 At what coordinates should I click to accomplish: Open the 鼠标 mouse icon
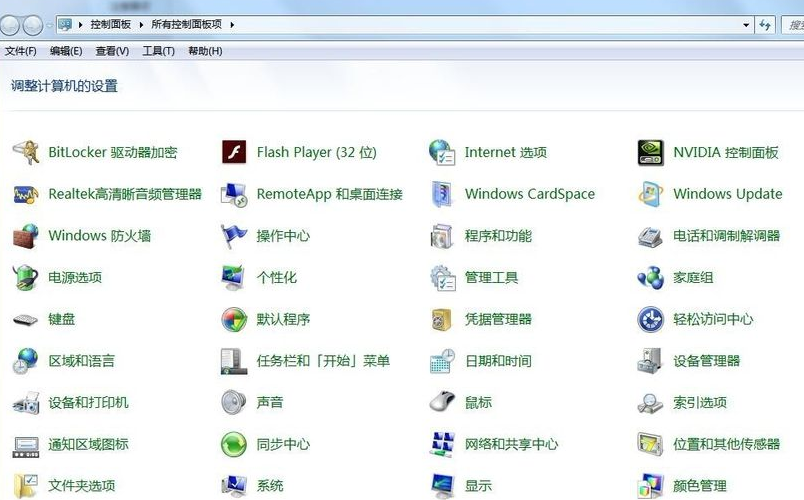(x=442, y=402)
